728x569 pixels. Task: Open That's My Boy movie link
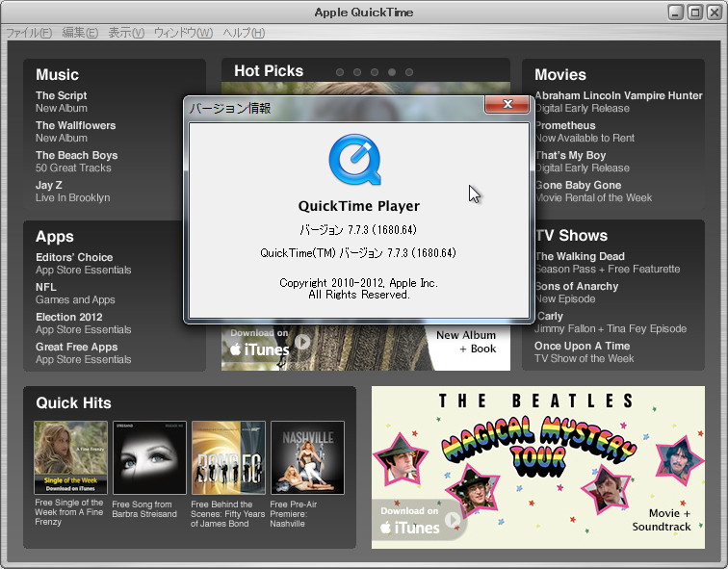[583, 162]
